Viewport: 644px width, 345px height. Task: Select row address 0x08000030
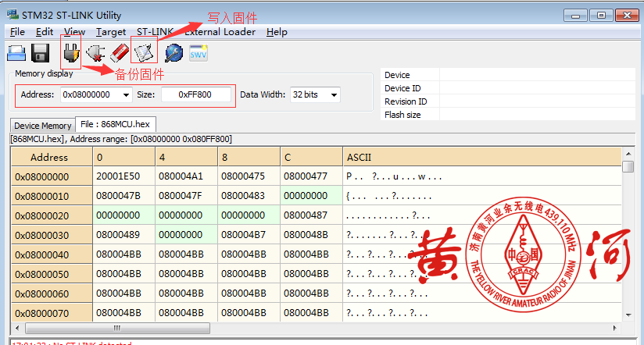click(x=52, y=235)
